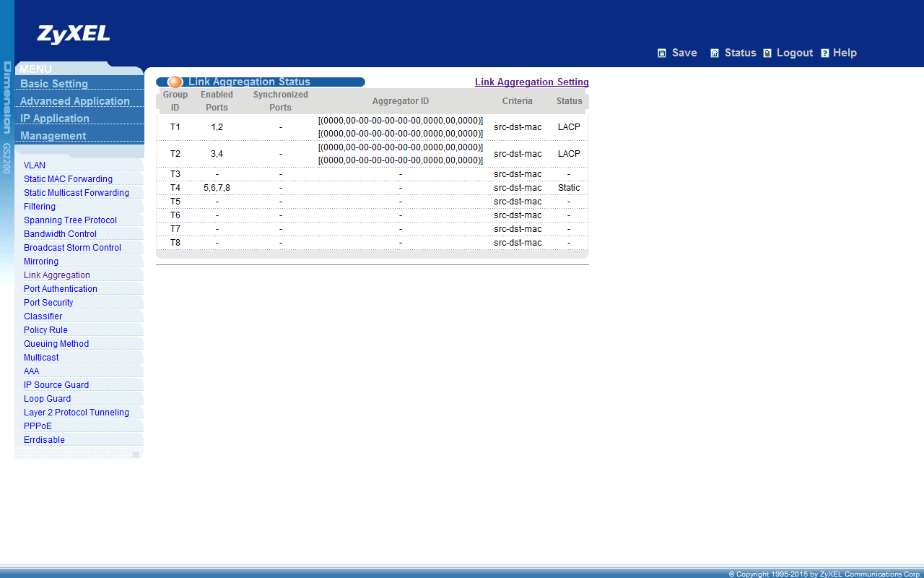This screenshot has width=924, height=578.
Task: Click the LACP status in row T1
Action: coord(569,127)
